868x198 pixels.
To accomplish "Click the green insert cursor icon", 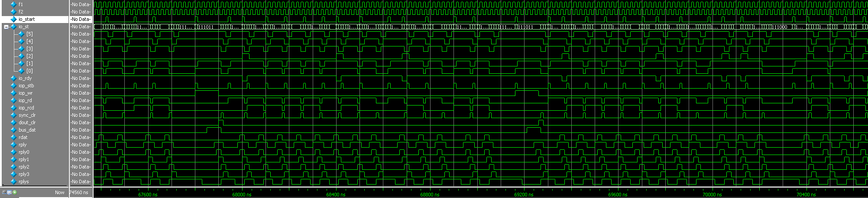I will (15, 192).
